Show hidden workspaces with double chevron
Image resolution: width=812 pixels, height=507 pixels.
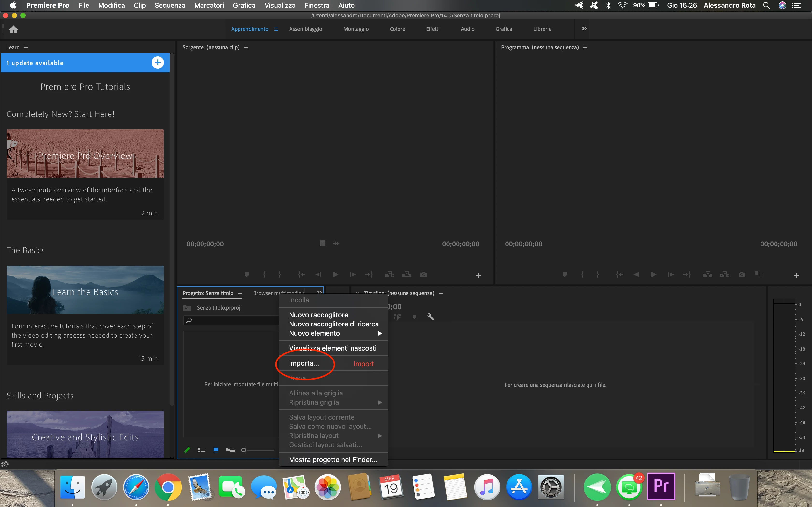pos(584,29)
